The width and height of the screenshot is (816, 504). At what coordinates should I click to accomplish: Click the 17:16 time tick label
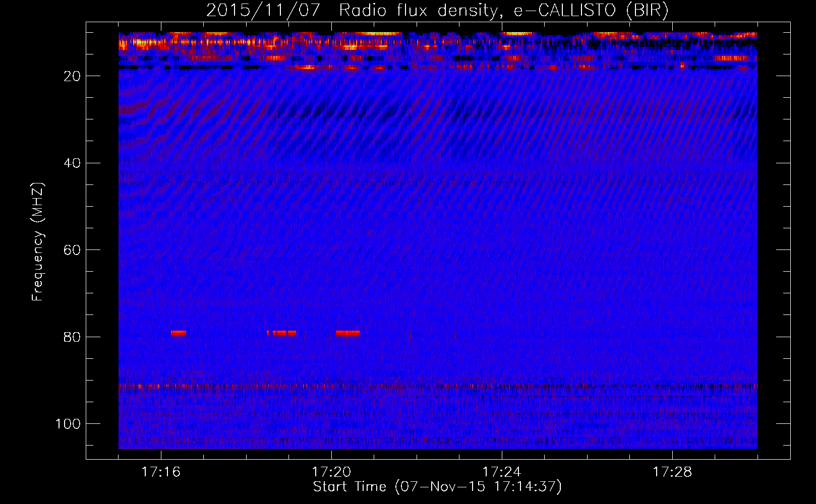(161, 472)
